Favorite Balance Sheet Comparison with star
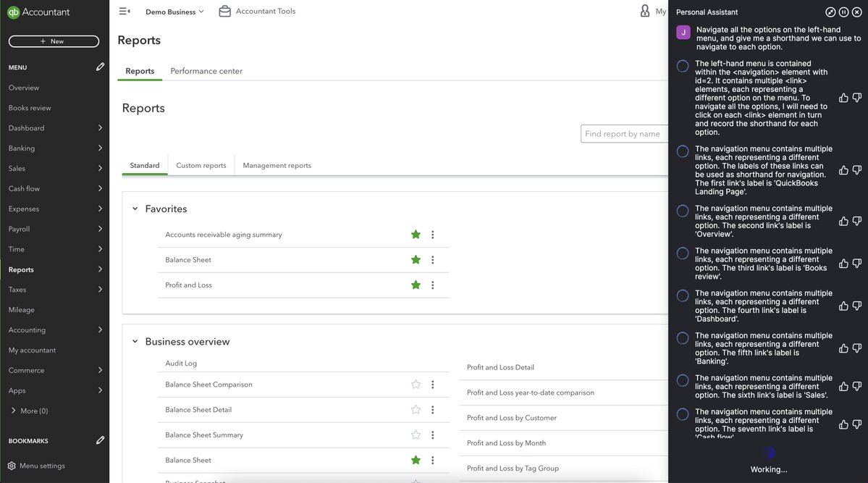Viewport: 868px width, 483px height. pos(416,385)
